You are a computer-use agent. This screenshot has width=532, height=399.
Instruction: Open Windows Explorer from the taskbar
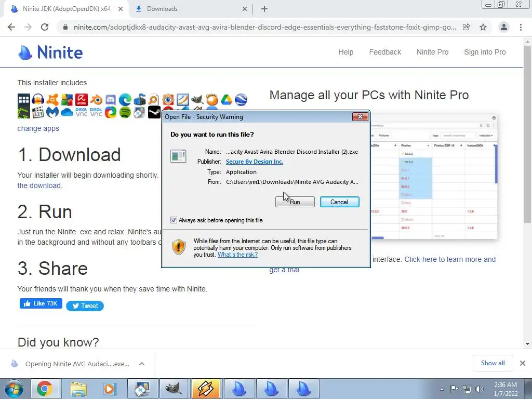(79, 389)
